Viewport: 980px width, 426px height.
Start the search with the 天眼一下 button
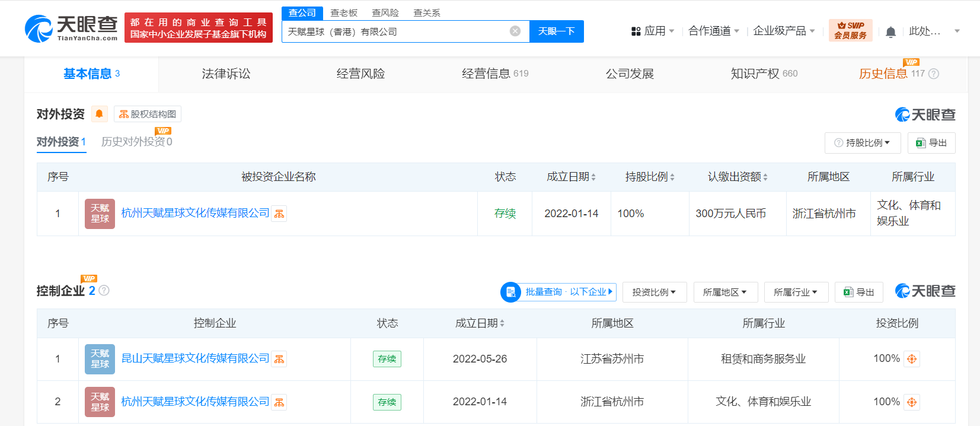click(x=556, y=31)
